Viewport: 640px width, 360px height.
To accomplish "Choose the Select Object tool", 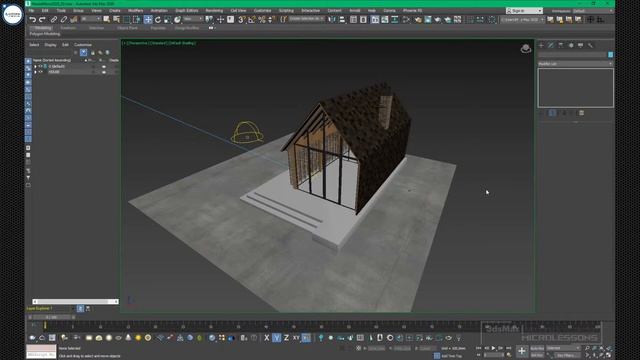I will 107,19.
